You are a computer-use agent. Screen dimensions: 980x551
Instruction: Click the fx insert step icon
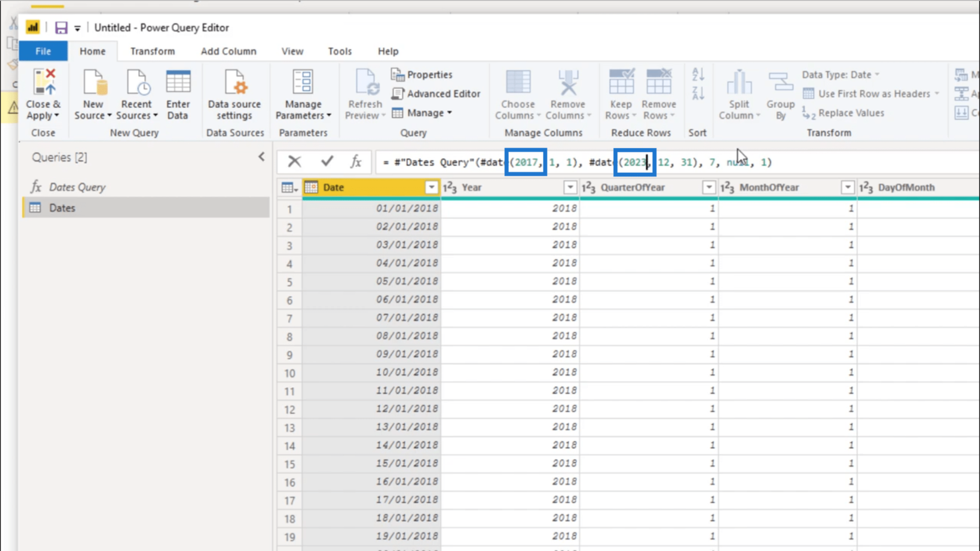[x=356, y=162]
